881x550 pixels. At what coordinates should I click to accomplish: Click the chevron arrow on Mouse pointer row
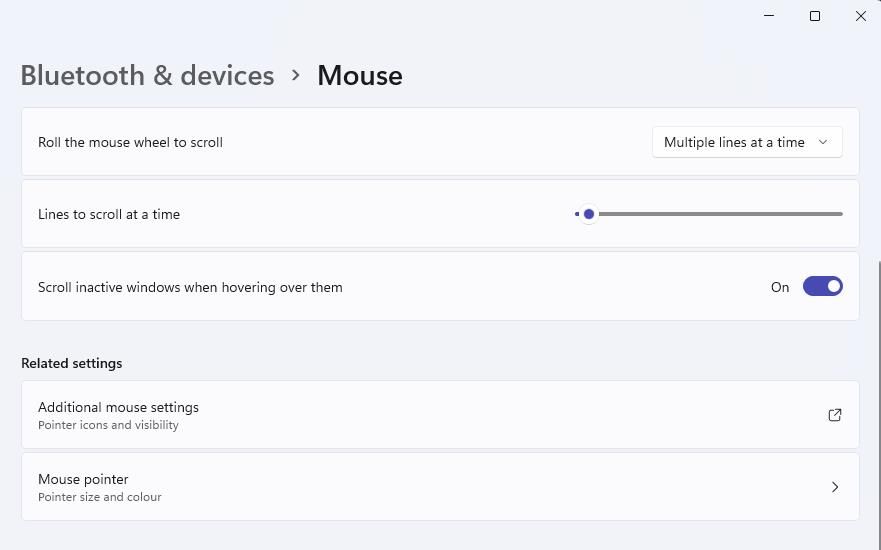(834, 487)
